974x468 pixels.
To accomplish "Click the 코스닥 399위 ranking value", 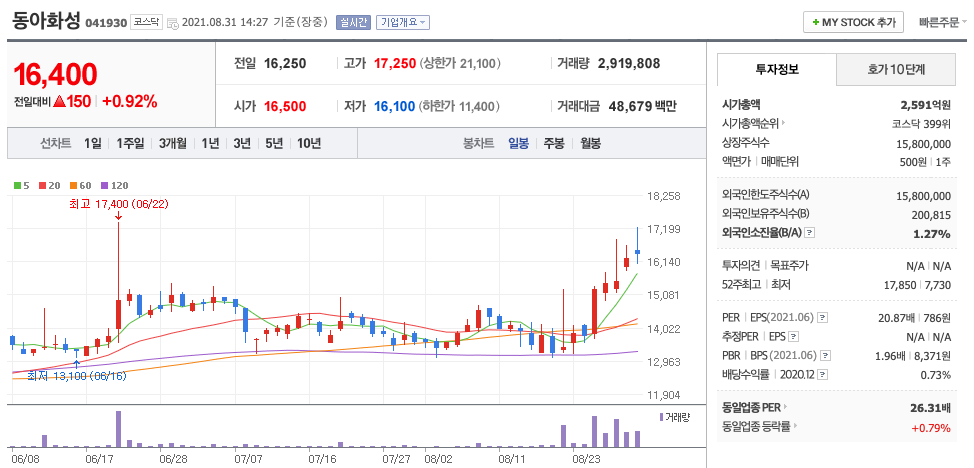I will pyautogui.click(x=921, y=123).
